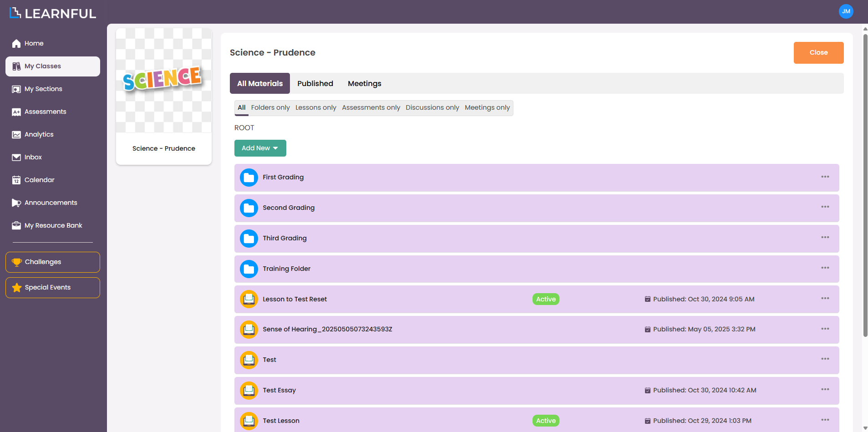This screenshot has width=868, height=432.
Task: Open options menu for Lesson to Test Reset
Action: pyautogui.click(x=825, y=299)
